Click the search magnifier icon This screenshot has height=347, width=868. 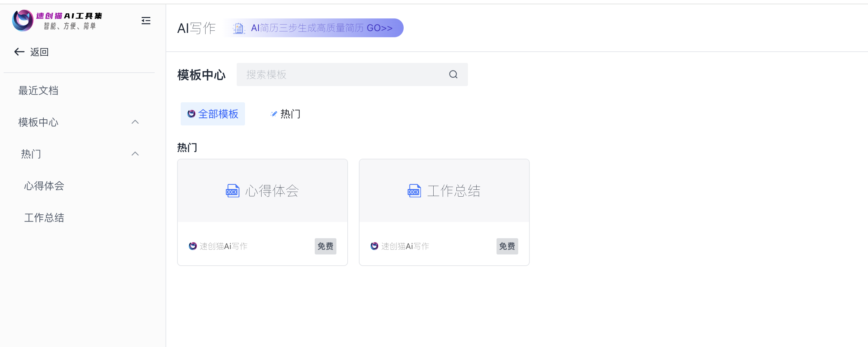click(x=453, y=74)
